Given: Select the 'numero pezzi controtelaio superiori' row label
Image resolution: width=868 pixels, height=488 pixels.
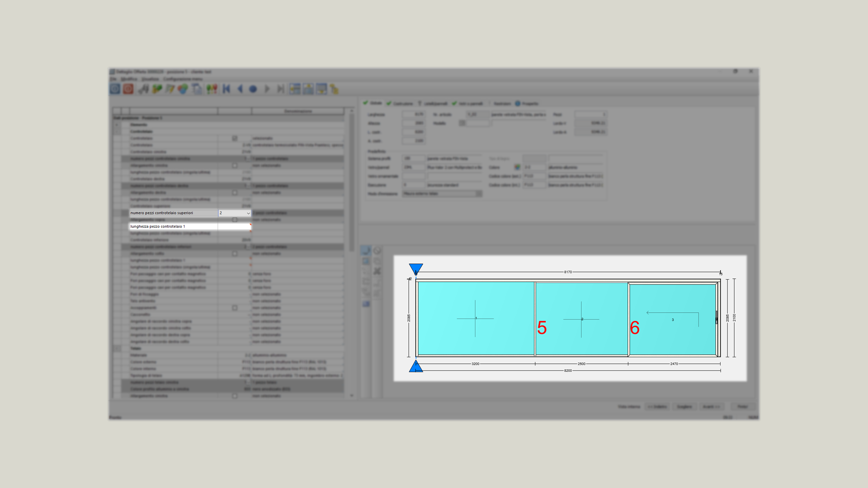Looking at the screenshot, I should pos(161,213).
